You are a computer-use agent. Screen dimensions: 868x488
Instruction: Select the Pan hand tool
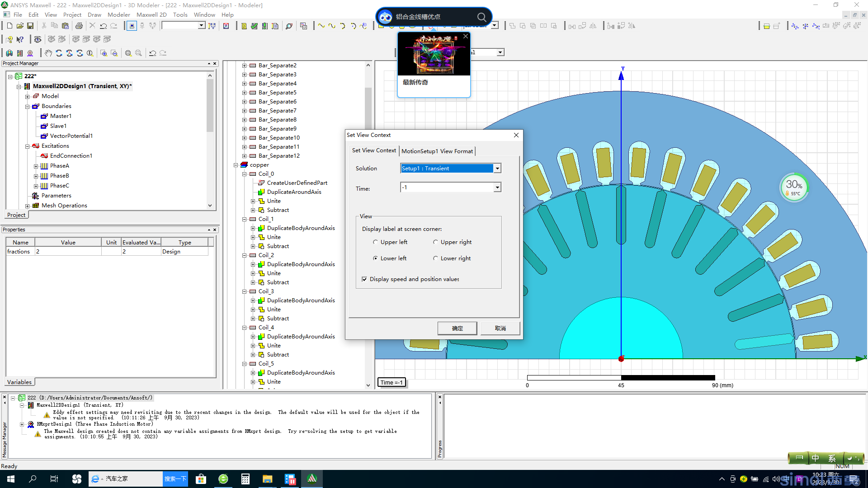[x=48, y=53]
